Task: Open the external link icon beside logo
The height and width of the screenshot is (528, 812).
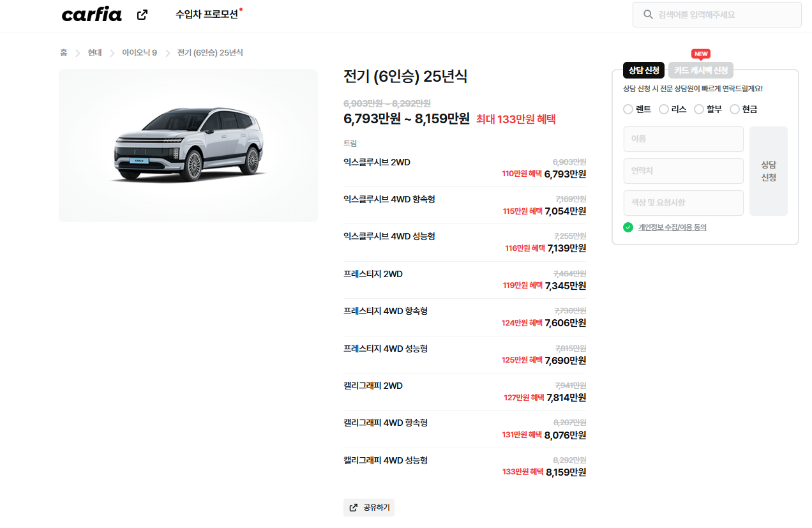Action: pos(142,15)
